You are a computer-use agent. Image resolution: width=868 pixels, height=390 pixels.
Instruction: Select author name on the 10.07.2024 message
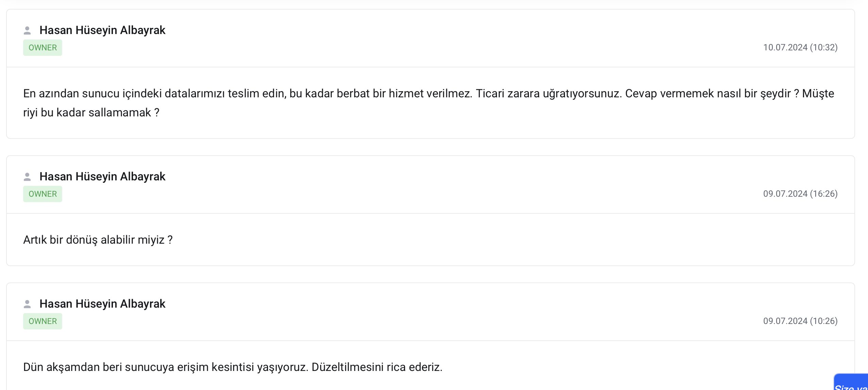click(102, 30)
